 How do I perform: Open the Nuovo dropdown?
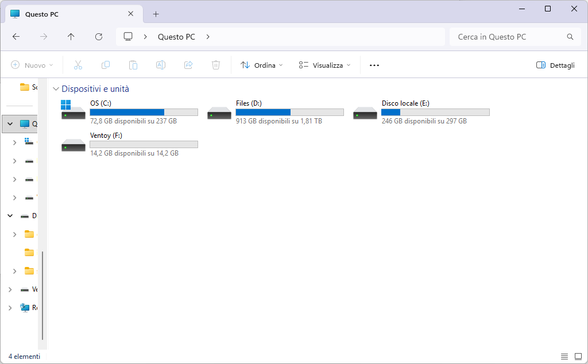point(32,65)
